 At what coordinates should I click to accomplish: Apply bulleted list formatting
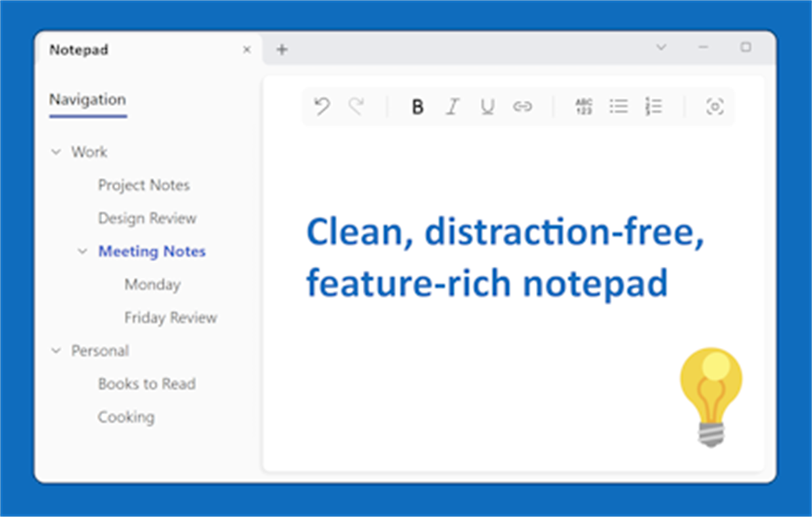click(618, 106)
